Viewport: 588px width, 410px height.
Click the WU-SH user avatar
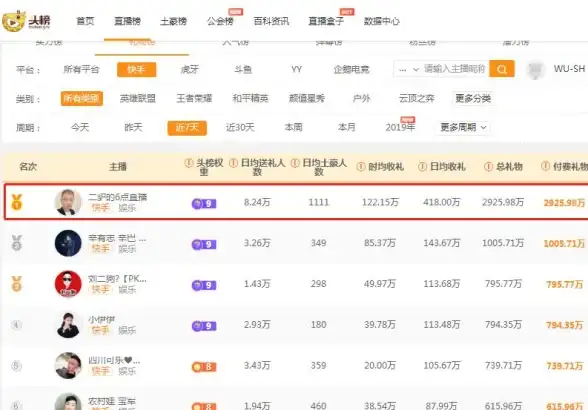tap(536, 70)
